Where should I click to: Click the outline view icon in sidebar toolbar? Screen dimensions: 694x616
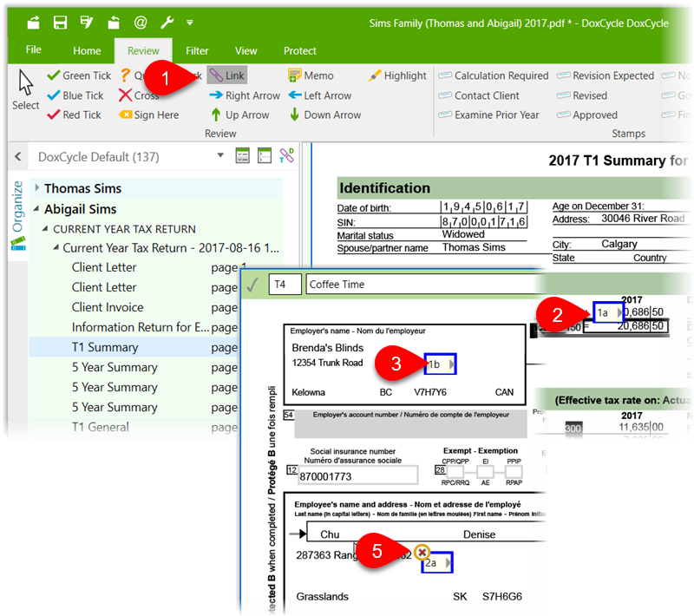coord(265,155)
